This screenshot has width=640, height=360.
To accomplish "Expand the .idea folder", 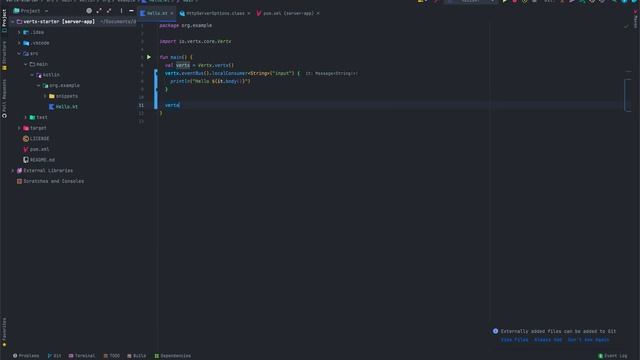I will pyautogui.click(x=19, y=32).
